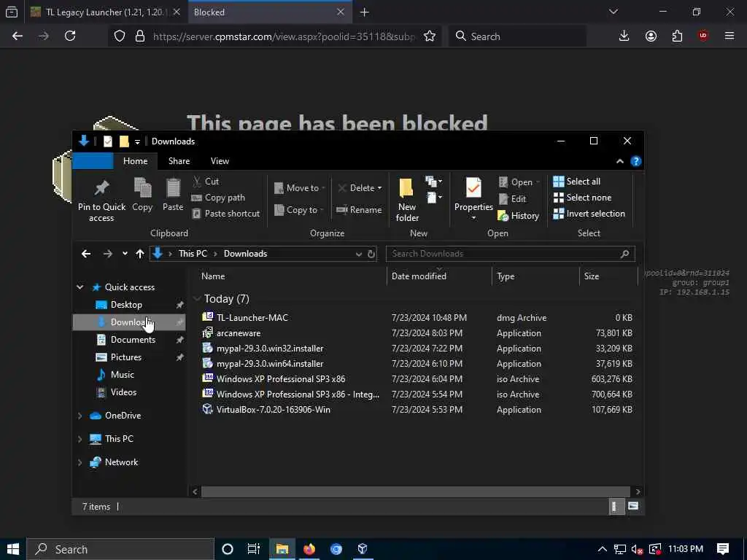
Task: Click the Copy icon in Clipboard group
Action: click(142, 187)
